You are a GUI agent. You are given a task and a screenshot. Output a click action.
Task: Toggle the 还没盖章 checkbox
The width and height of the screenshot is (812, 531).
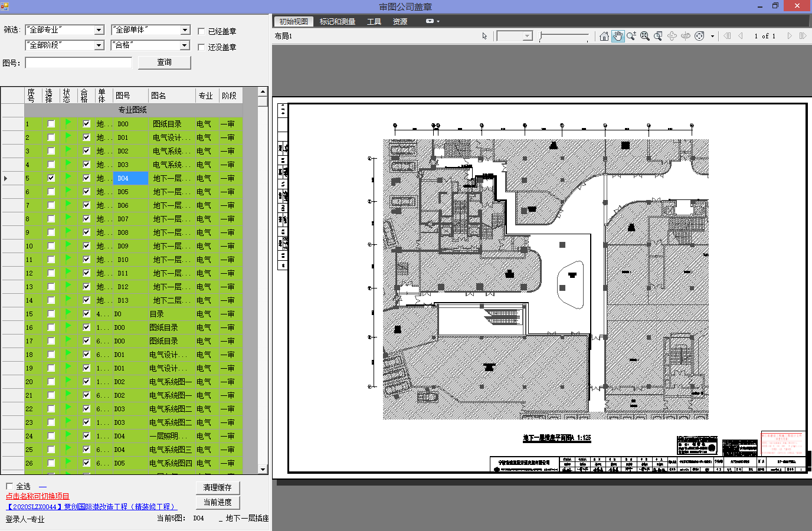point(201,47)
